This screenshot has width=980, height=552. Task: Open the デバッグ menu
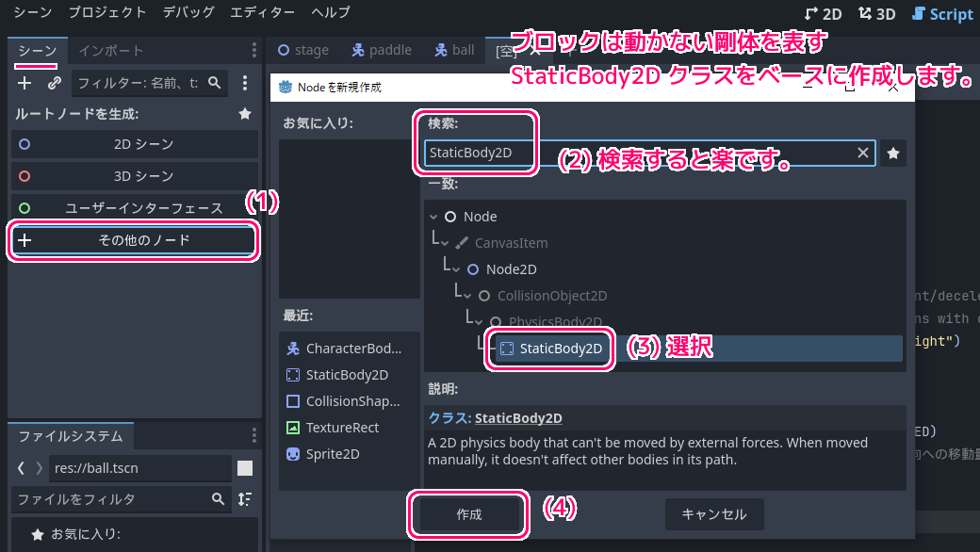coord(188,12)
